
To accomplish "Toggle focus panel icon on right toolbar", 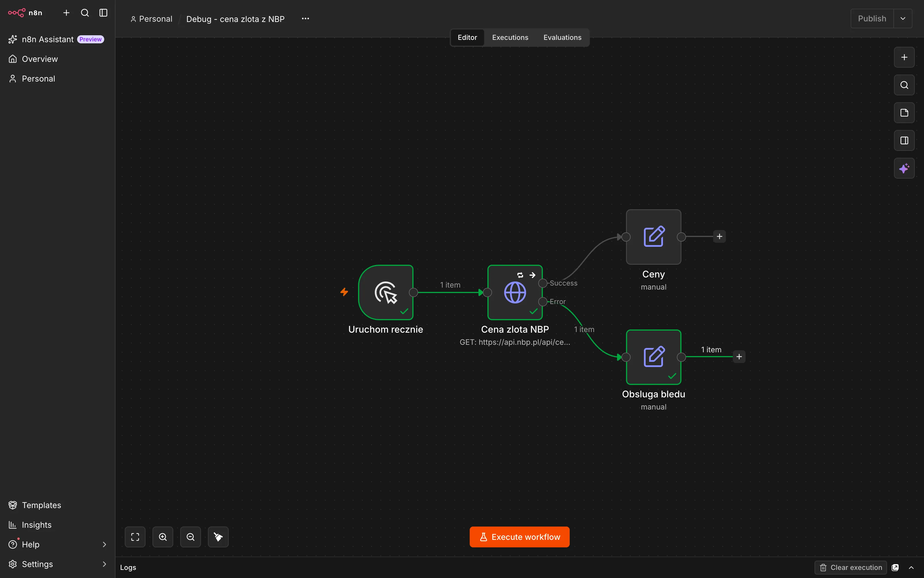I will pos(904,141).
